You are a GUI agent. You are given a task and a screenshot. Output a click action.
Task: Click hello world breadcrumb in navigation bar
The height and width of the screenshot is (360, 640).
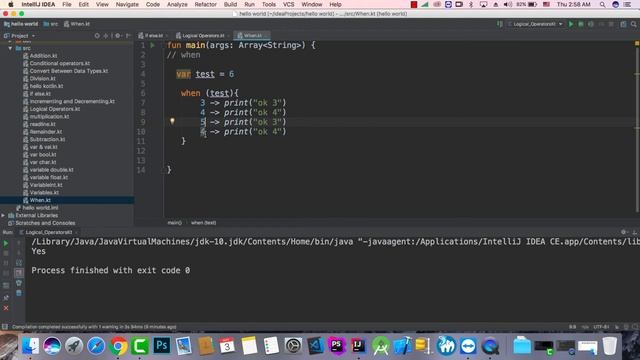click(x=21, y=24)
